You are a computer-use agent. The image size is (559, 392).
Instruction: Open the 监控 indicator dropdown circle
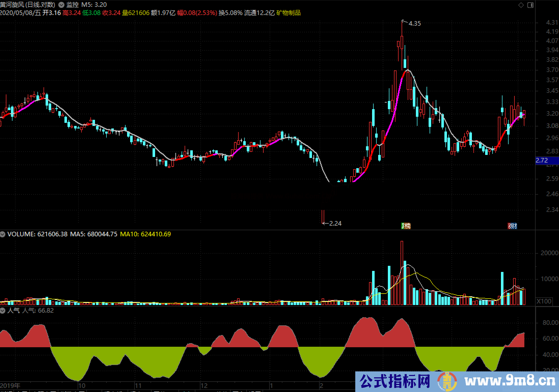61,5
